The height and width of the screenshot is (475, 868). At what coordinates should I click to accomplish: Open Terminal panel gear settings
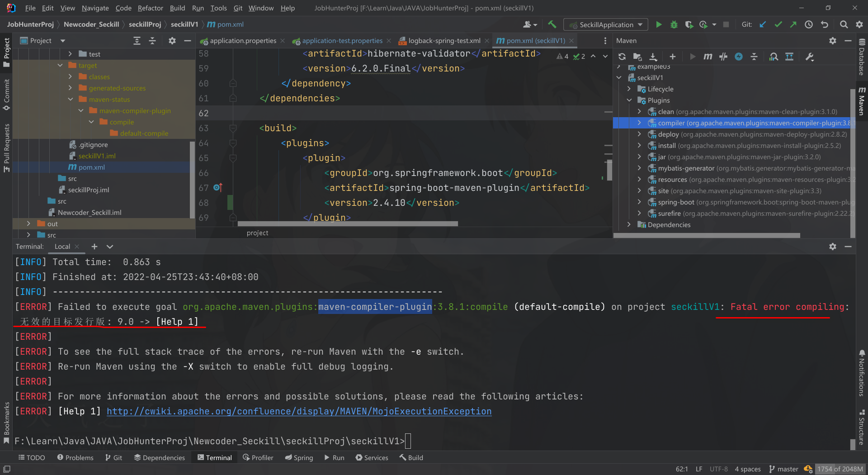833,247
